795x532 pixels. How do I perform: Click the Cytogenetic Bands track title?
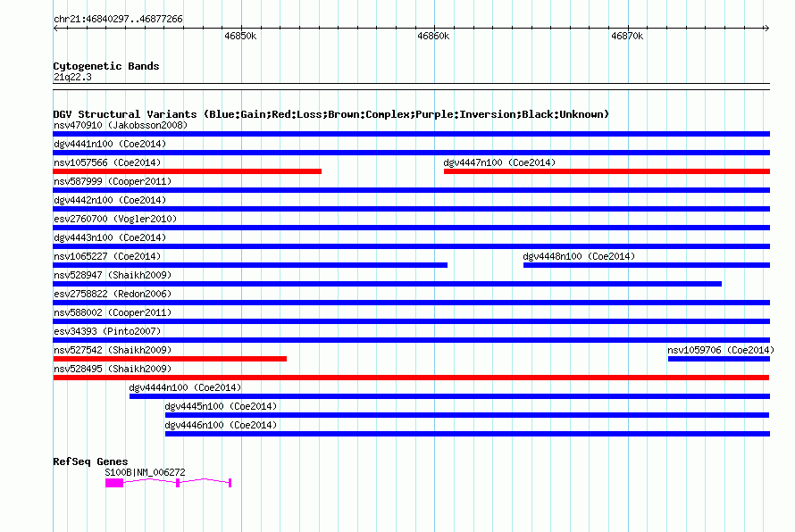106,66
